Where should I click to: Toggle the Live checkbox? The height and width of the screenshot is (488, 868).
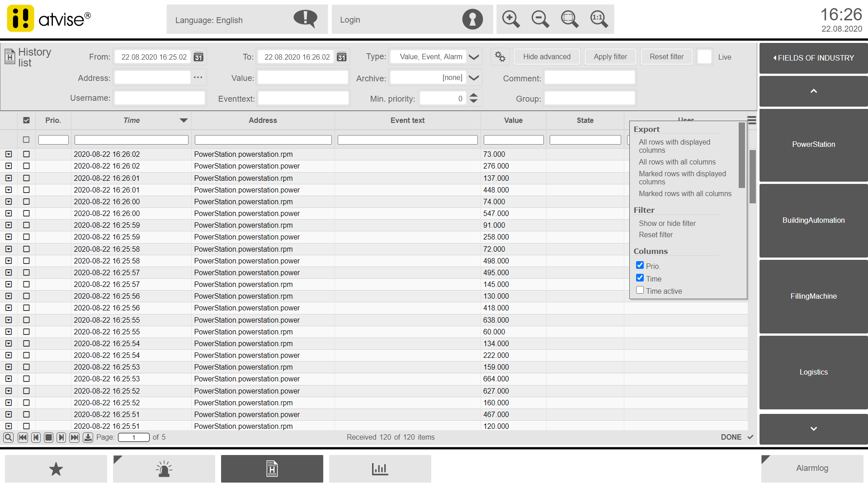click(x=704, y=57)
